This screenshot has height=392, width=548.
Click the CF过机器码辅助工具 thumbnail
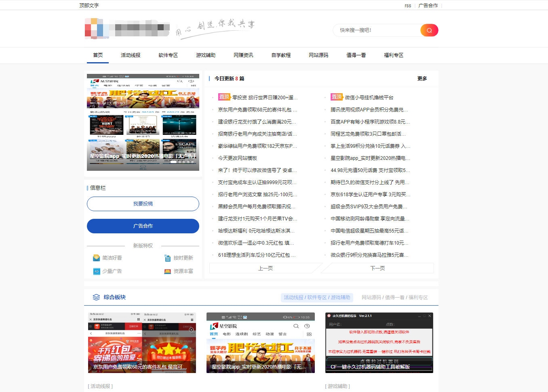(379, 342)
